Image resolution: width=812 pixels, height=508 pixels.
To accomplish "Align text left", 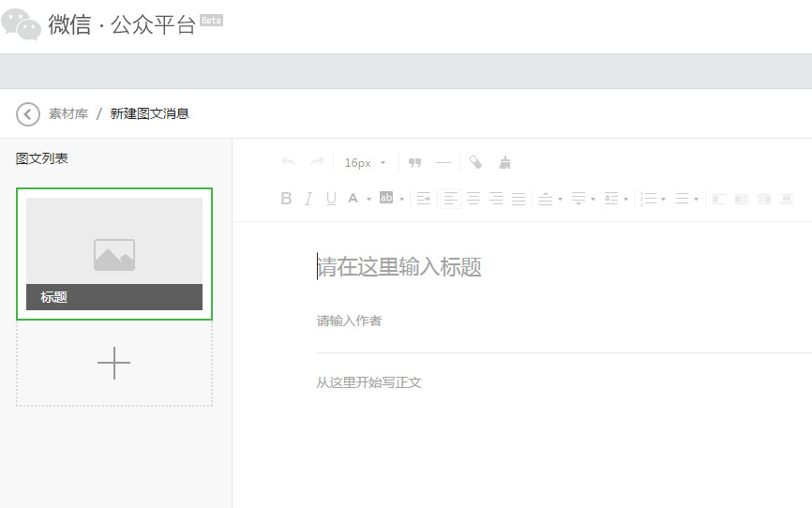I will click(x=451, y=199).
